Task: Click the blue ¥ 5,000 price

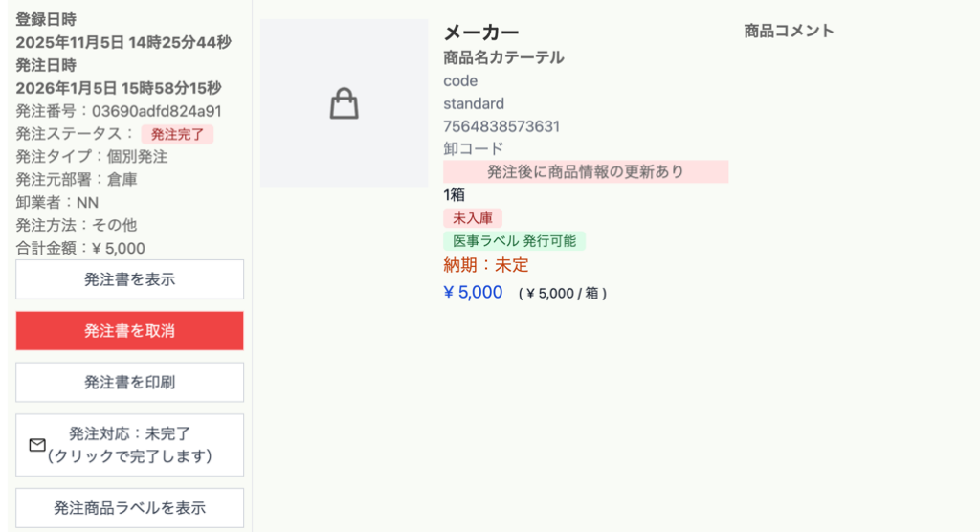Action: pyautogui.click(x=473, y=293)
